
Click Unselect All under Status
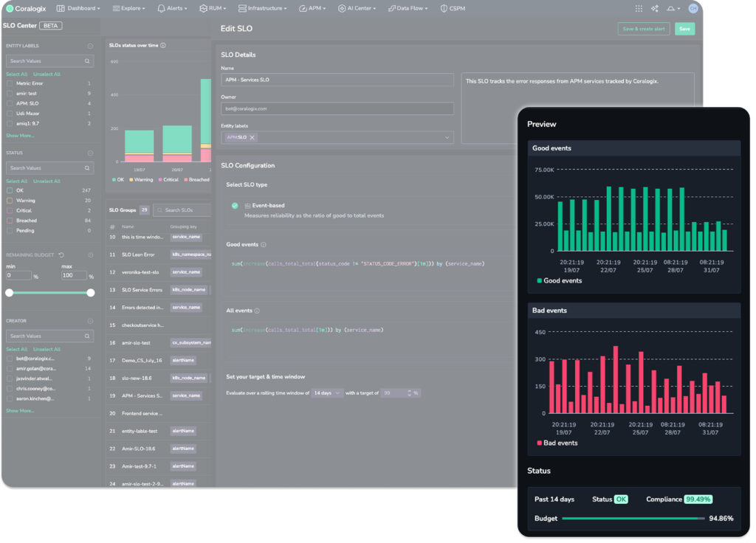pos(47,181)
